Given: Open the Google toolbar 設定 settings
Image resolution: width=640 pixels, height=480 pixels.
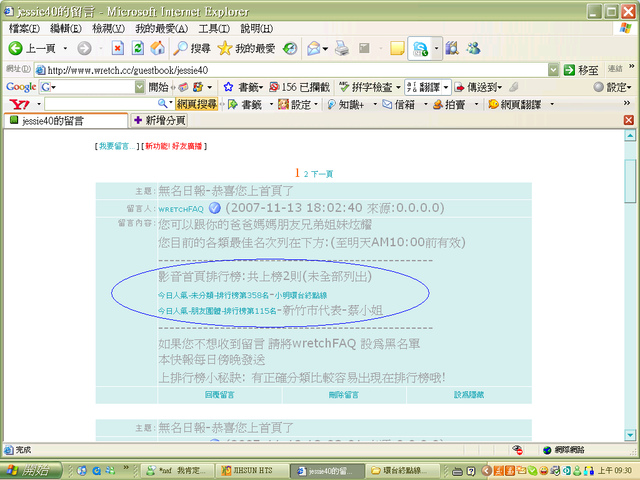Looking at the screenshot, I should [x=612, y=87].
